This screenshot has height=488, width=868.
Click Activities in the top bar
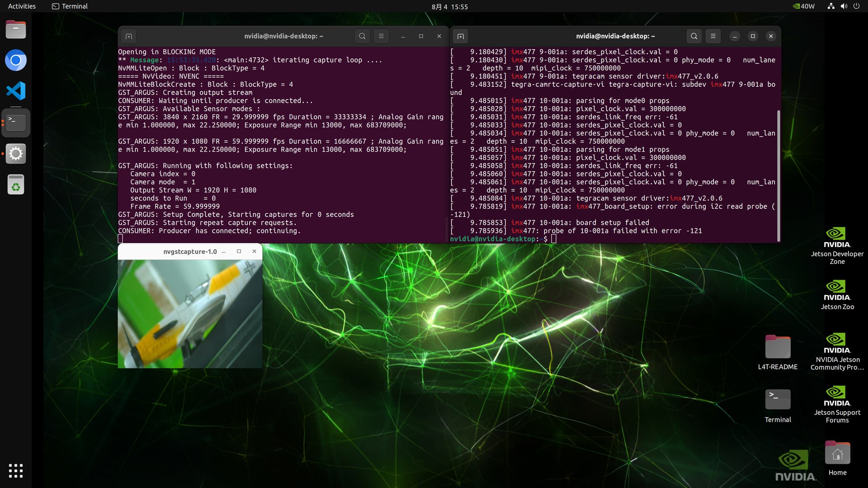click(22, 6)
